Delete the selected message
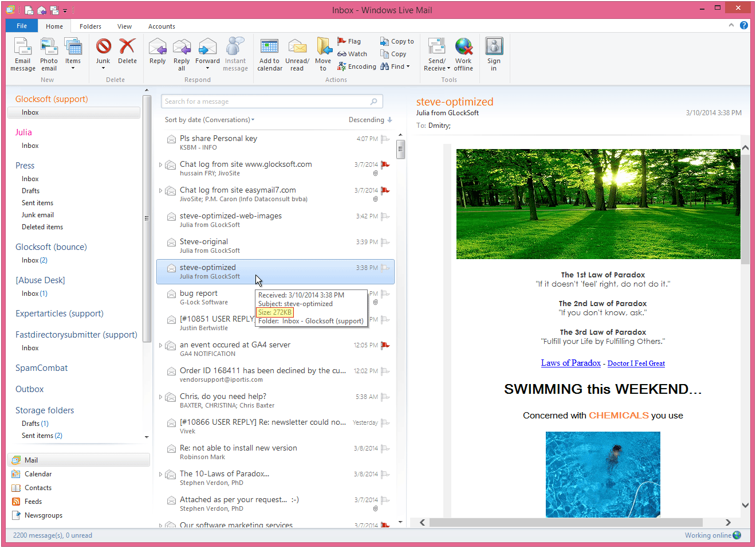This screenshot has height=548, width=756. tap(127, 52)
